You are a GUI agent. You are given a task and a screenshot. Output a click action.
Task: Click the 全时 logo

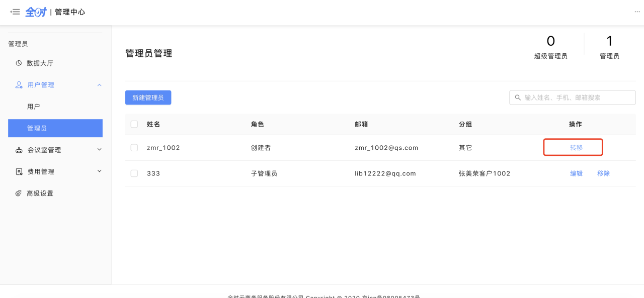pos(36,12)
